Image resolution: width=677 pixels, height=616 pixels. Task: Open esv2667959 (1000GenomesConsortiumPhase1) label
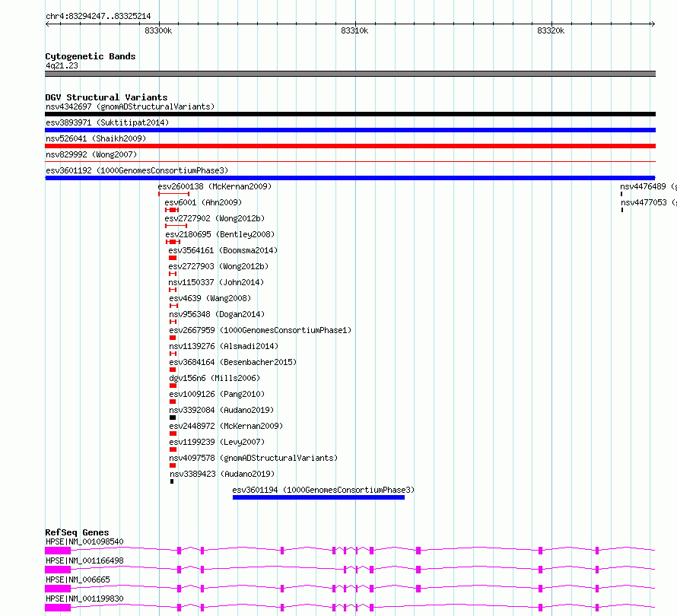coord(260,330)
